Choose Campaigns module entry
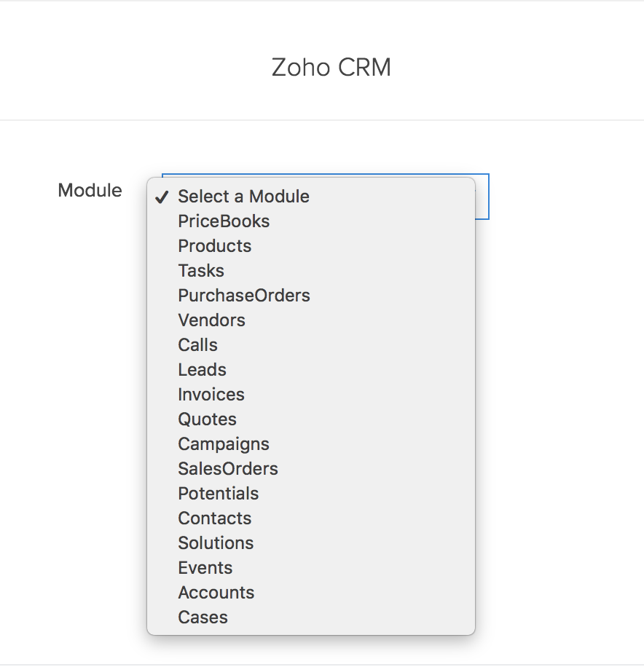The image size is (644, 667). pyautogui.click(x=224, y=444)
